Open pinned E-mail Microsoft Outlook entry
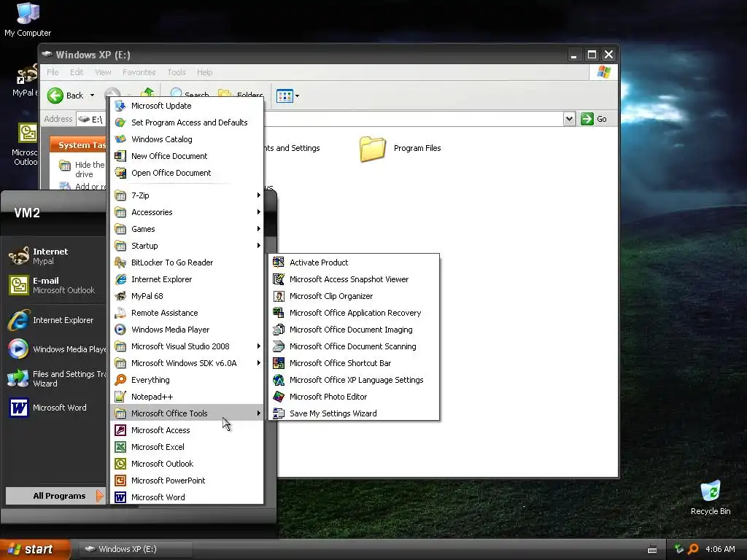This screenshot has height=560, width=747. coord(56,285)
